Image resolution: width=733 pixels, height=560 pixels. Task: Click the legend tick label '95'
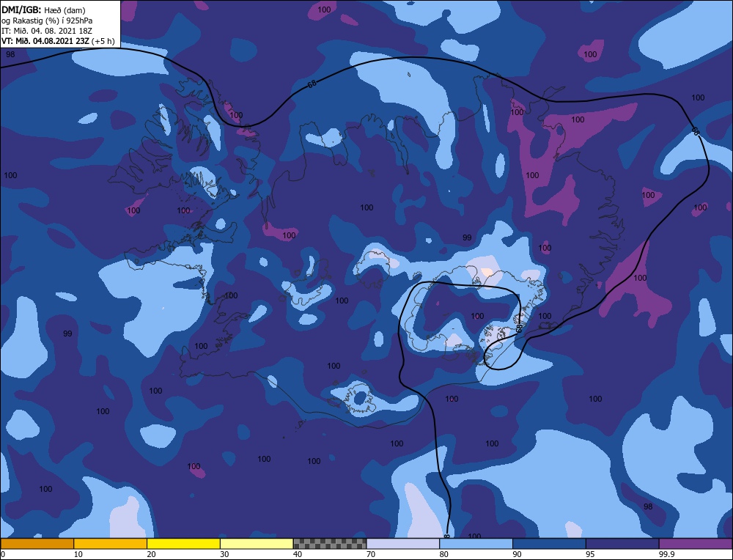coord(590,554)
